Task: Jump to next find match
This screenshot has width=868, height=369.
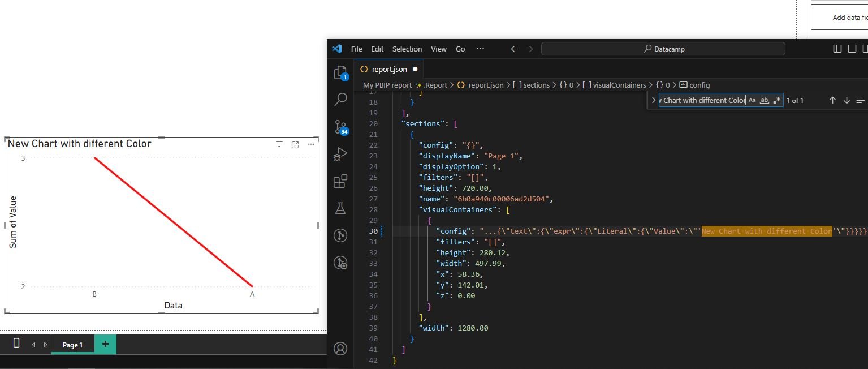Action: (x=847, y=100)
